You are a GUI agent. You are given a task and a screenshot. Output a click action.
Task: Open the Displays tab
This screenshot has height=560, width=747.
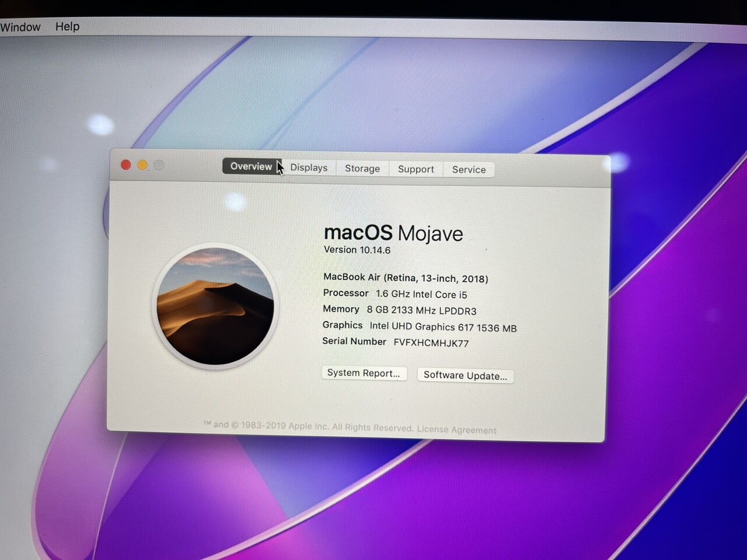click(x=309, y=167)
